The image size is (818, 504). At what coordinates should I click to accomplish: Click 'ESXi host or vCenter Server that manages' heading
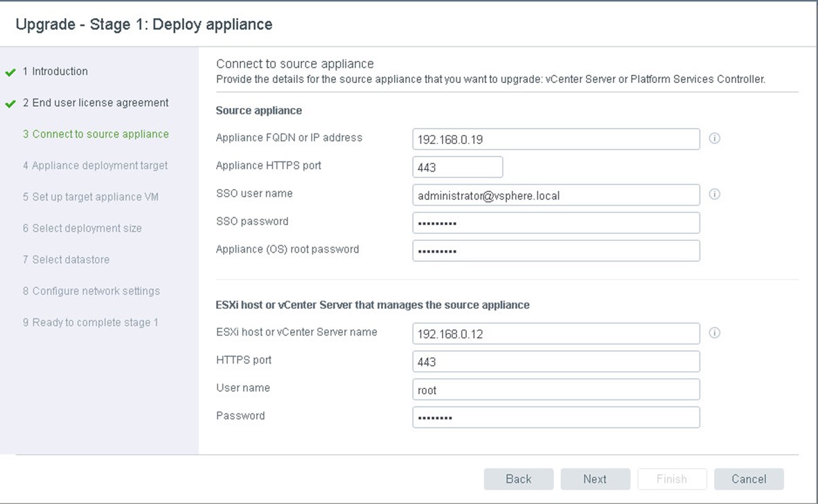click(373, 305)
